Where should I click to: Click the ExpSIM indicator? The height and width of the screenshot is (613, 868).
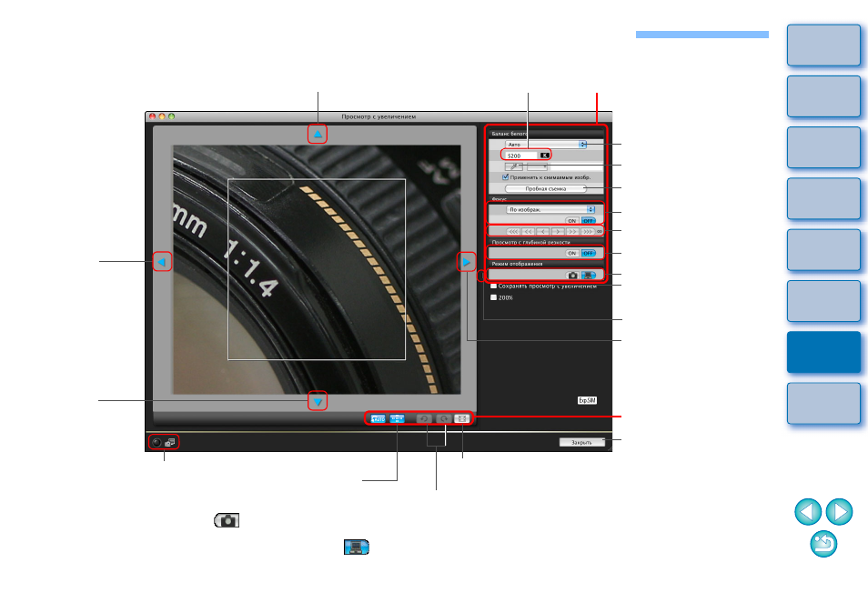pyautogui.click(x=588, y=400)
